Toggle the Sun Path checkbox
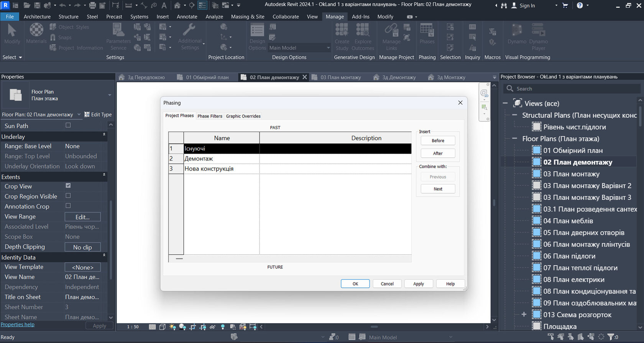Viewport: 644px width, 343px height. click(x=68, y=125)
